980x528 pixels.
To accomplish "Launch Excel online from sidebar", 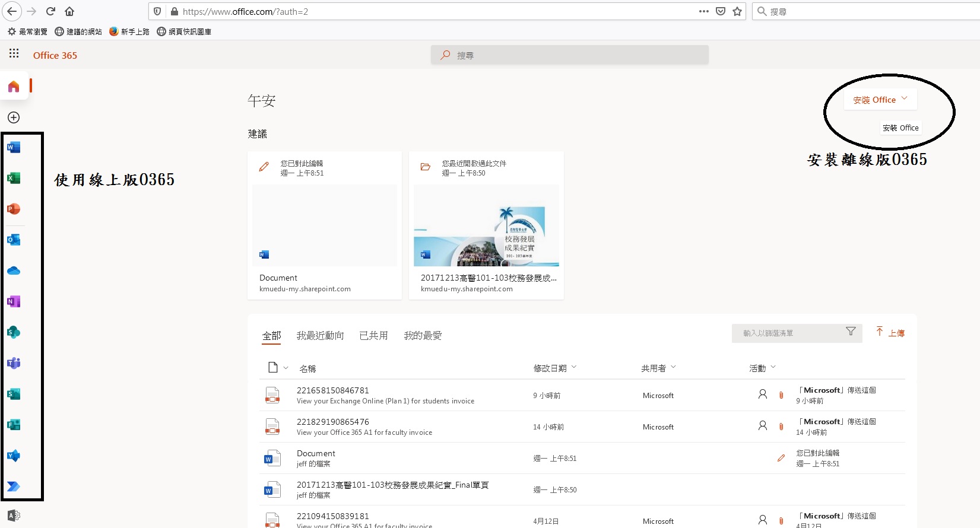I will (14, 178).
